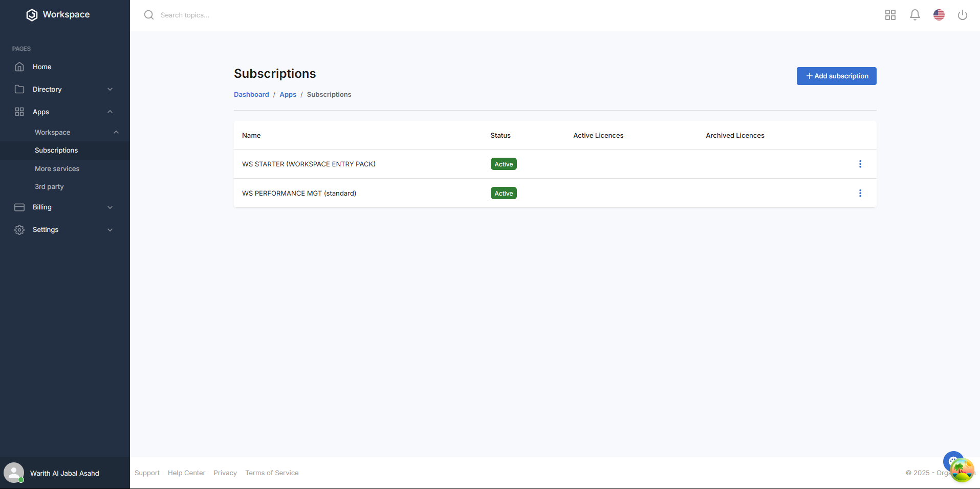Click the US flag language icon
The height and width of the screenshot is (489, 980).
point(939,15)
